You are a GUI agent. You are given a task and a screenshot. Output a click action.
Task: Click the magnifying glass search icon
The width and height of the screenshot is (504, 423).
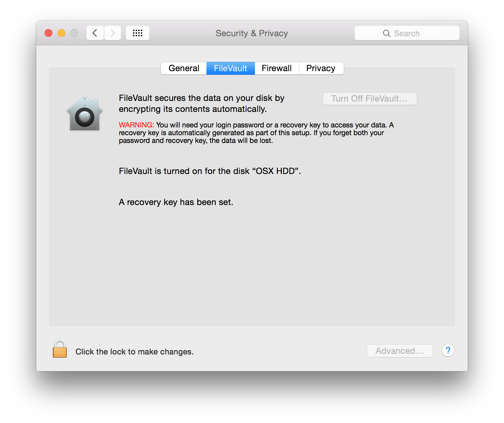tap(386, 33)
